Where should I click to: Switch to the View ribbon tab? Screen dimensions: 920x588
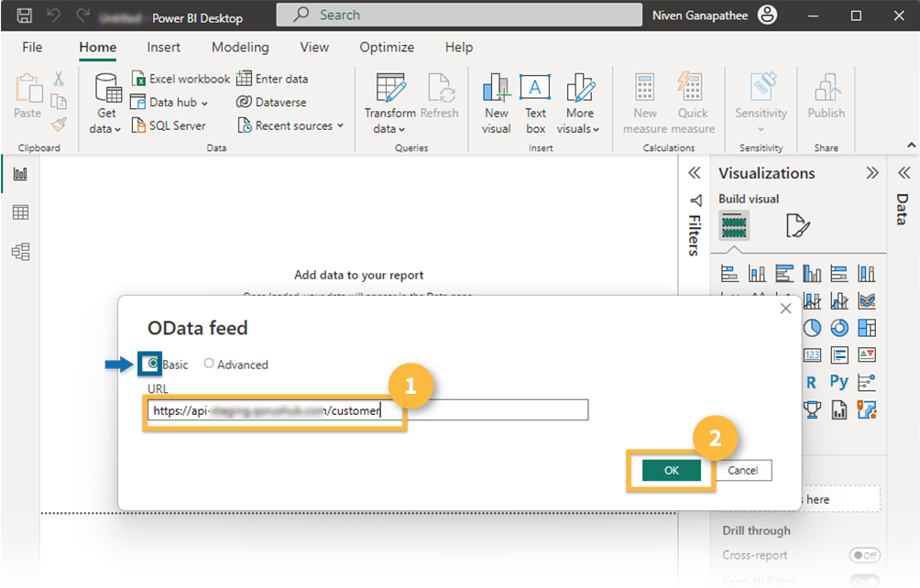coord(314,47)
